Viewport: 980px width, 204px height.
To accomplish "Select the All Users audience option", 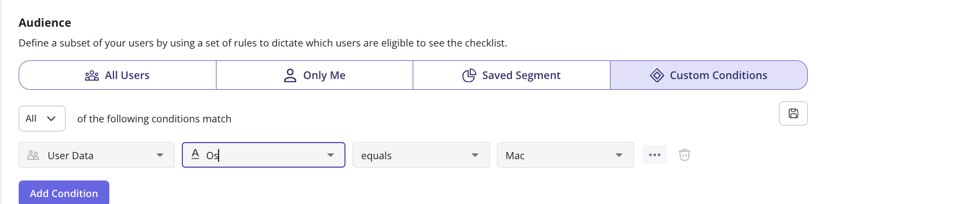I will point(117,75).
